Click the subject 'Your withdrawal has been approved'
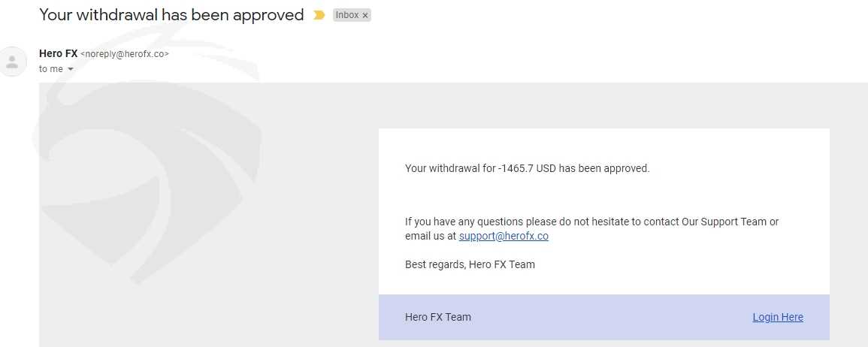The height and width of the screenshot is (347, 868). pyautogui.click(x=171, y=15)
